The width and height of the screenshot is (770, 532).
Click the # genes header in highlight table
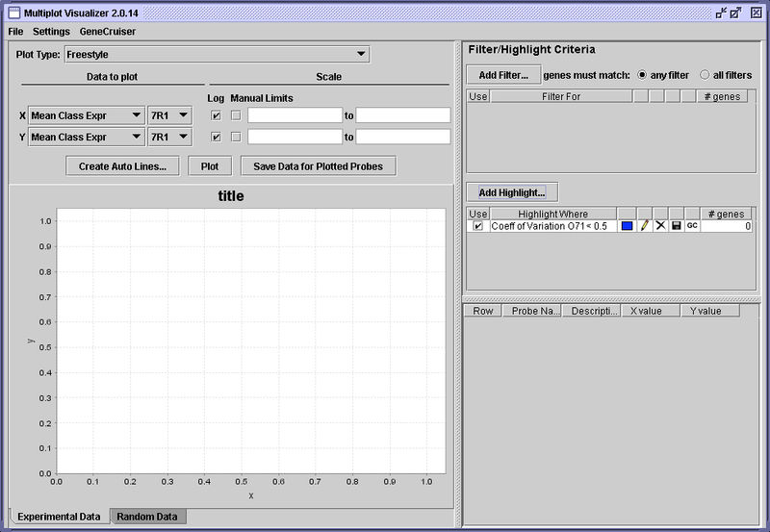coord(726,214)
